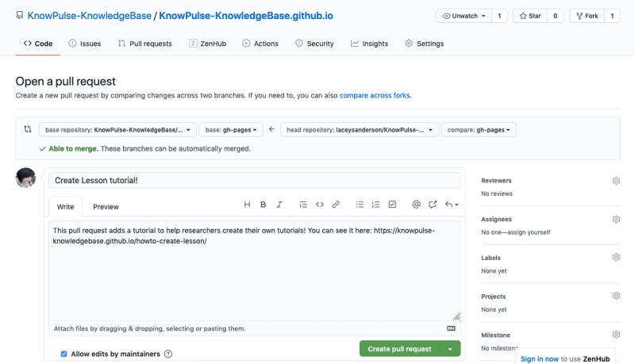This screenshot has height=364, width=635.
Task: Open KnowPulse-KnowledgeBase organization link
Action: pyautogui.click(x=90, y=16)
